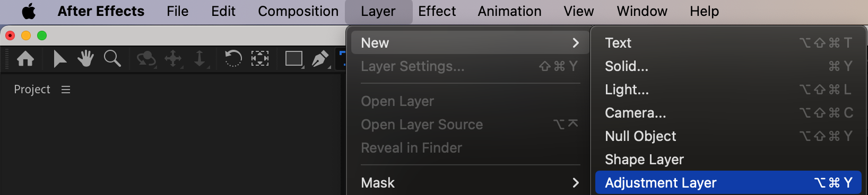
Task: Open the Composition menu
Action: pos(298,11)
